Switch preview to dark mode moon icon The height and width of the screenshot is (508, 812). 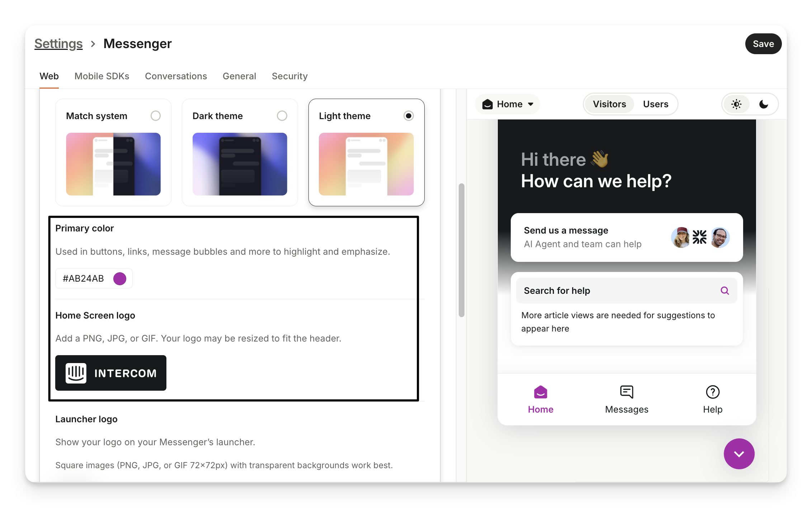tap(764, 104)
